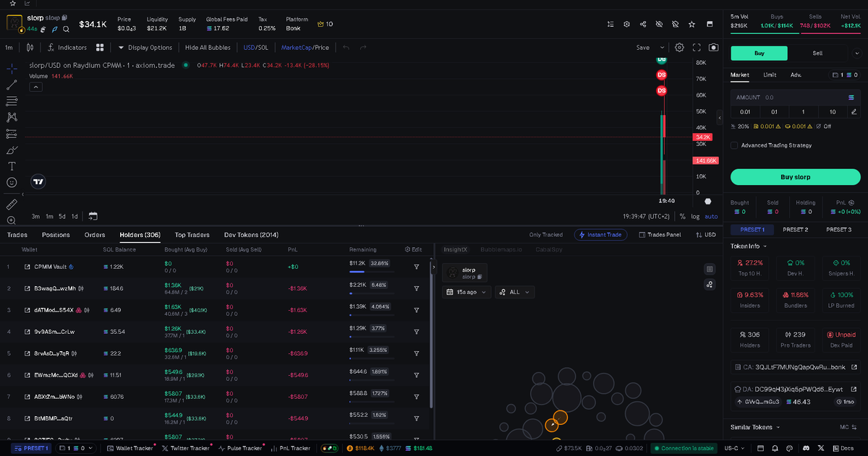Take a chart snapshot with camera icon

coord(714,48)
